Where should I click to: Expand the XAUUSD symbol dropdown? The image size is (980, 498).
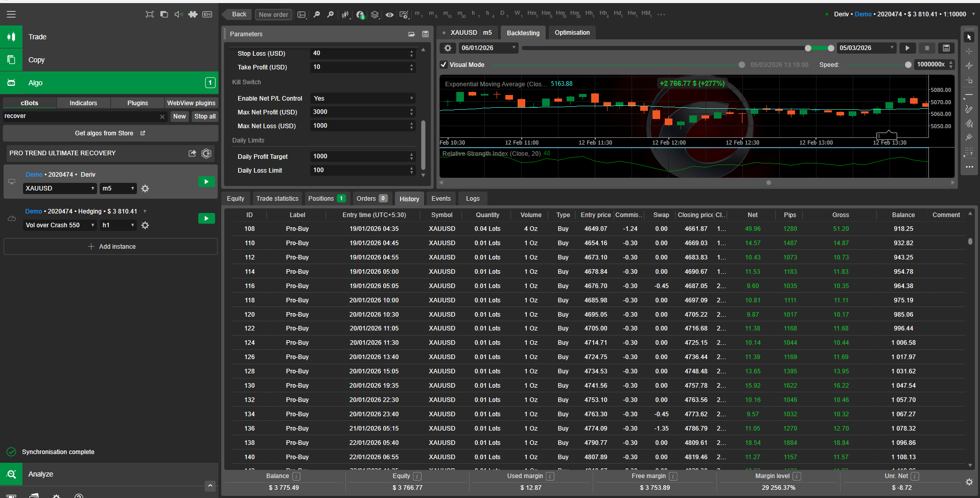[x=60, y=188]
